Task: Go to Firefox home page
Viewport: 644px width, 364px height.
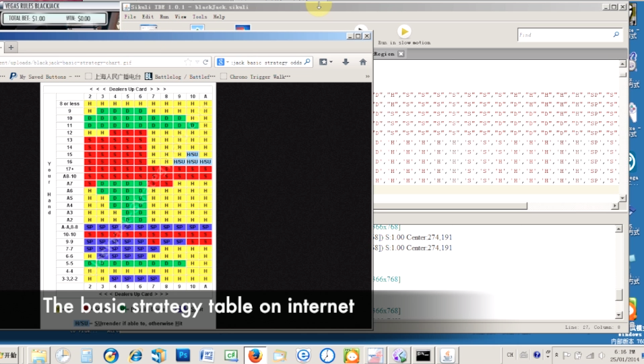Action: click(362, 62)
